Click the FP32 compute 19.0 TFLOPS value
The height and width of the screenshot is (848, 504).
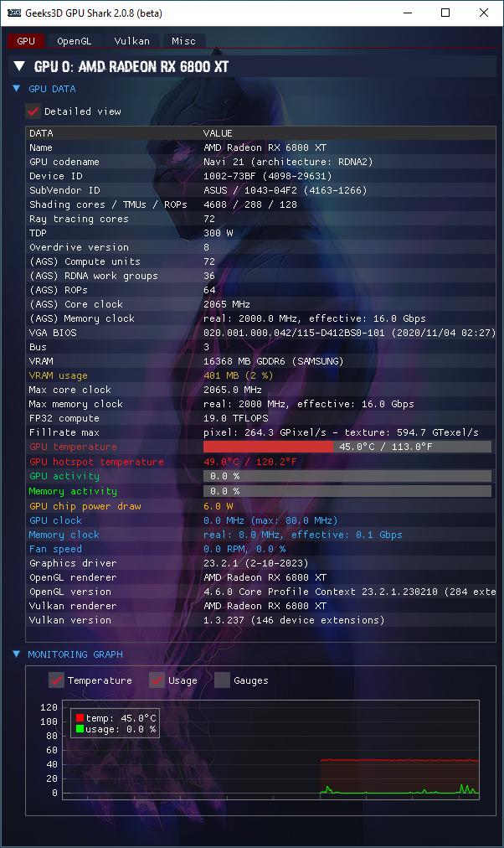pyautogui.click(x=235, y=419)
